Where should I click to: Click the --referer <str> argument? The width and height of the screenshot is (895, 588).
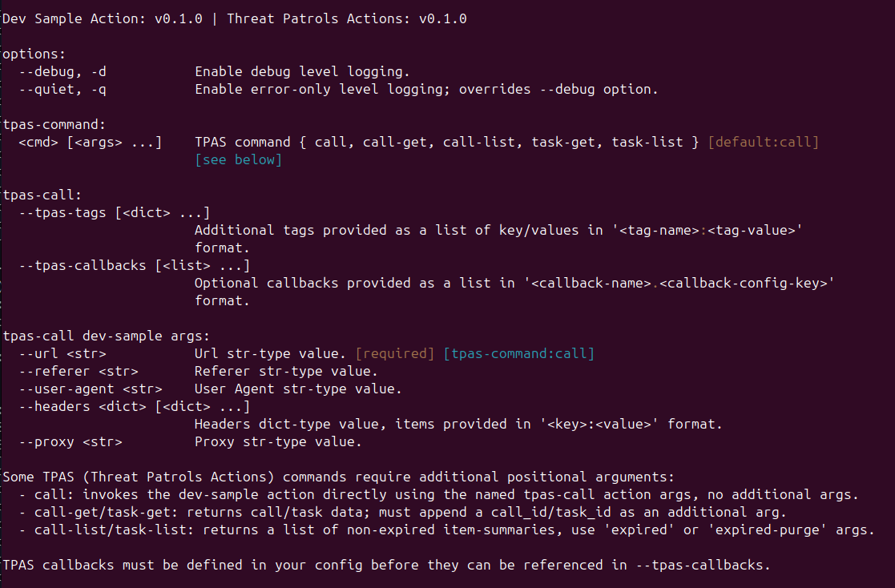coord(79,372)
